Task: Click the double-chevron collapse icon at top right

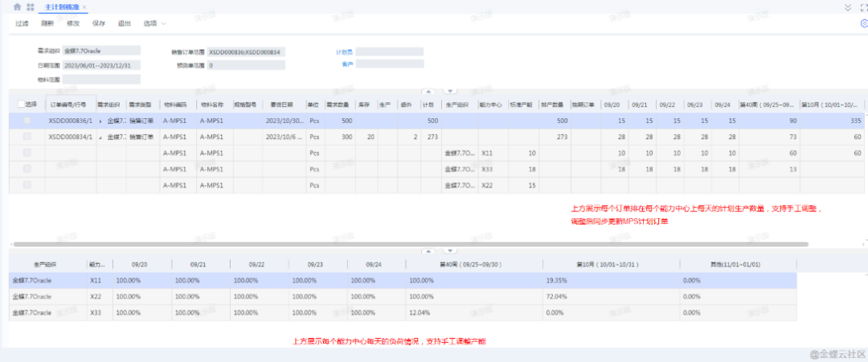Action: pos(848,7)
